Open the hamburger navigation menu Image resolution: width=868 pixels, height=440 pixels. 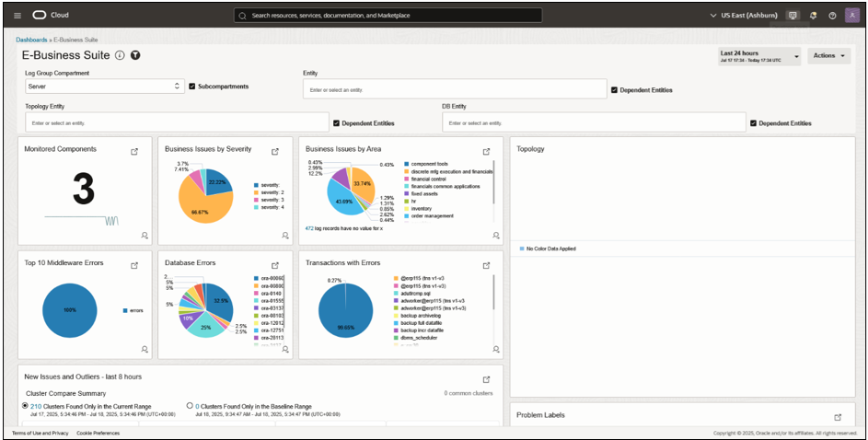point(17,16)
